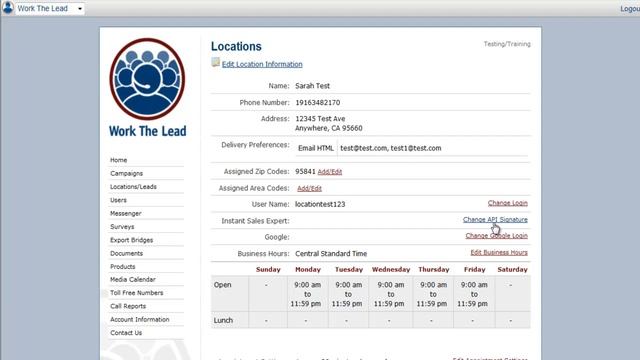The width and height of the screenshot is (640, 360).
Task: Open Edit Location Information link
Action: (262, 64)
